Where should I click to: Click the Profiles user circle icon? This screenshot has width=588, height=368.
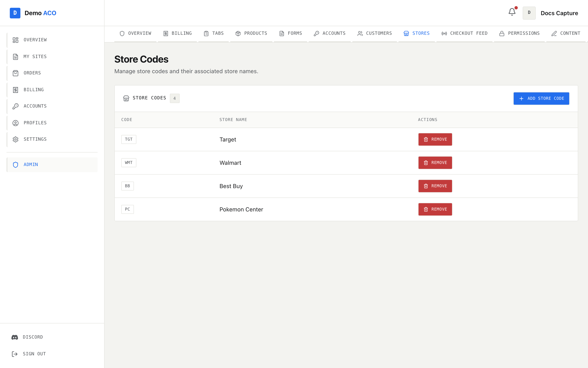[16, 123]
